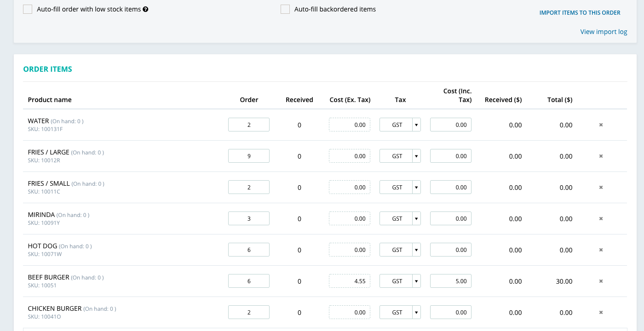Delete the FRIES / LARGE order item
Image resolution: width=644 pixels, height=331 pixels.
(x=601, y=156)
